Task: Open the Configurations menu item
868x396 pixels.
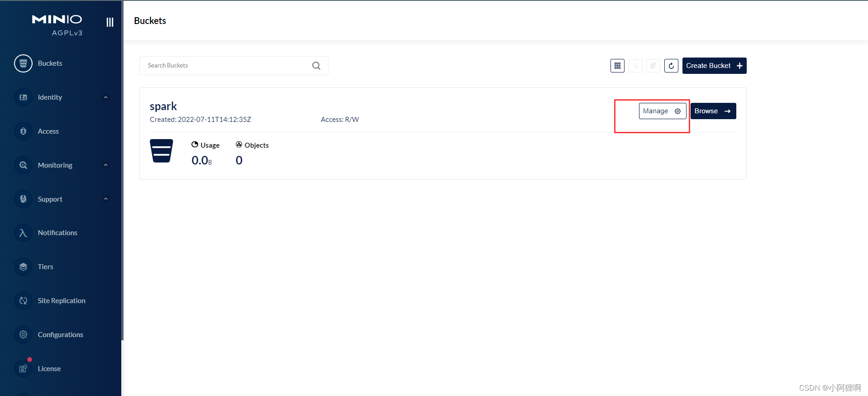Action: tap(61, 335)
